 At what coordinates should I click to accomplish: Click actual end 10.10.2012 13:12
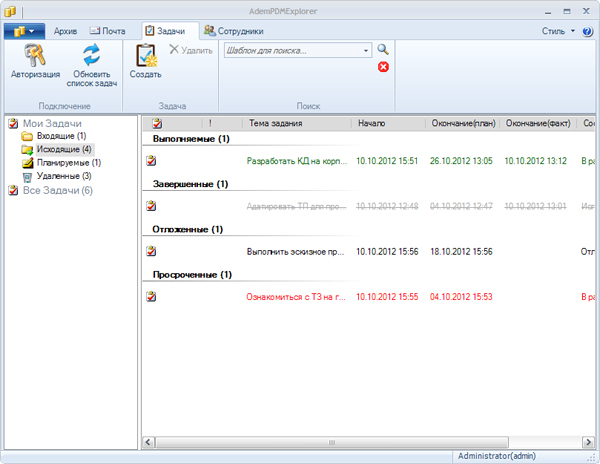(535, 161)
